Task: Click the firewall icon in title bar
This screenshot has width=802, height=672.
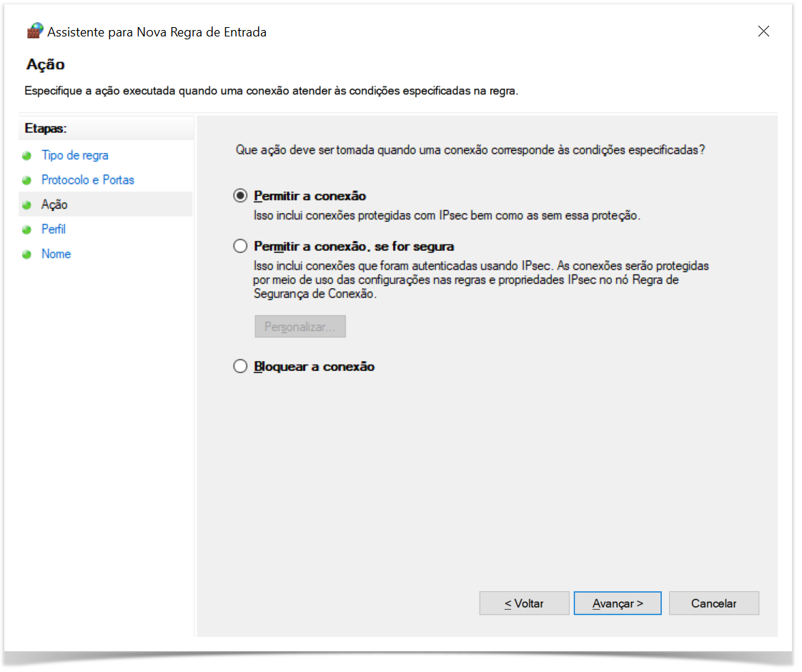Action: 35,31
